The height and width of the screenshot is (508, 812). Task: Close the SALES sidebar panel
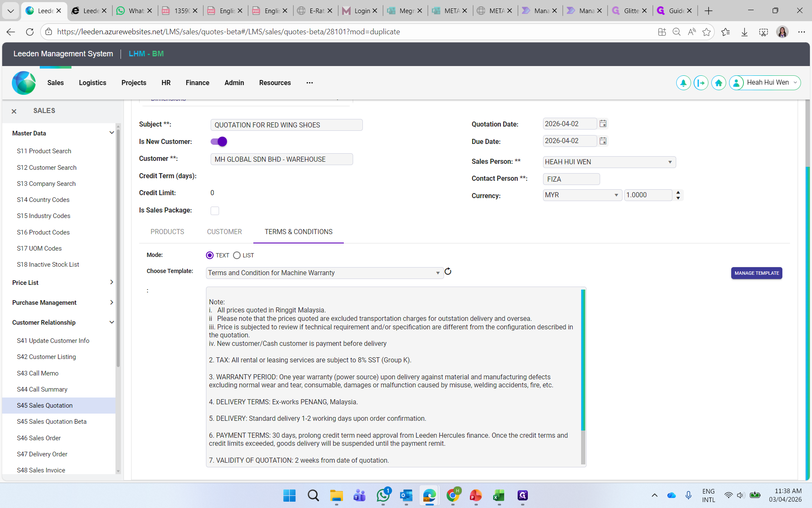(14, 111)
